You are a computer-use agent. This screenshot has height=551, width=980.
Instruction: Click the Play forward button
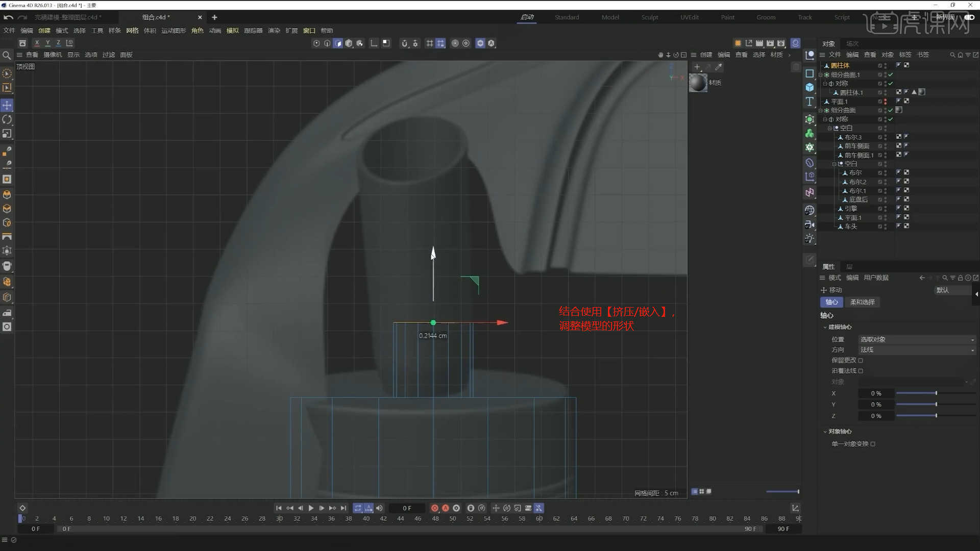[x=311, y=508]
